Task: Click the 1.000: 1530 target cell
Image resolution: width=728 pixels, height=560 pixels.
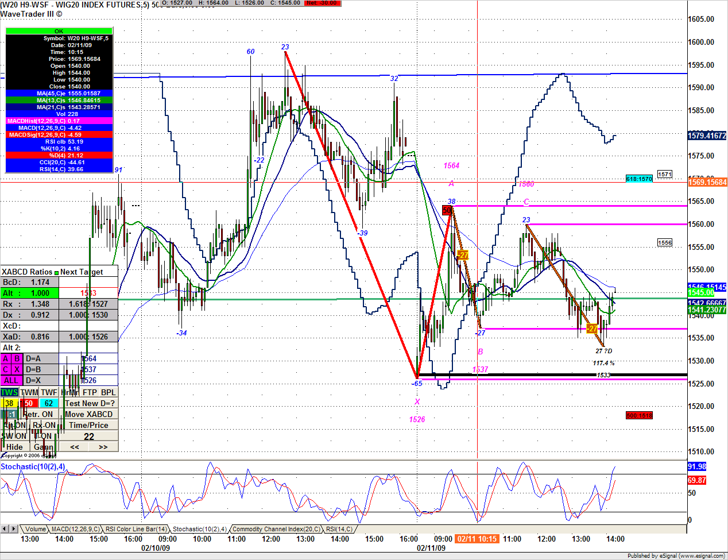Action: pos(88,315)
